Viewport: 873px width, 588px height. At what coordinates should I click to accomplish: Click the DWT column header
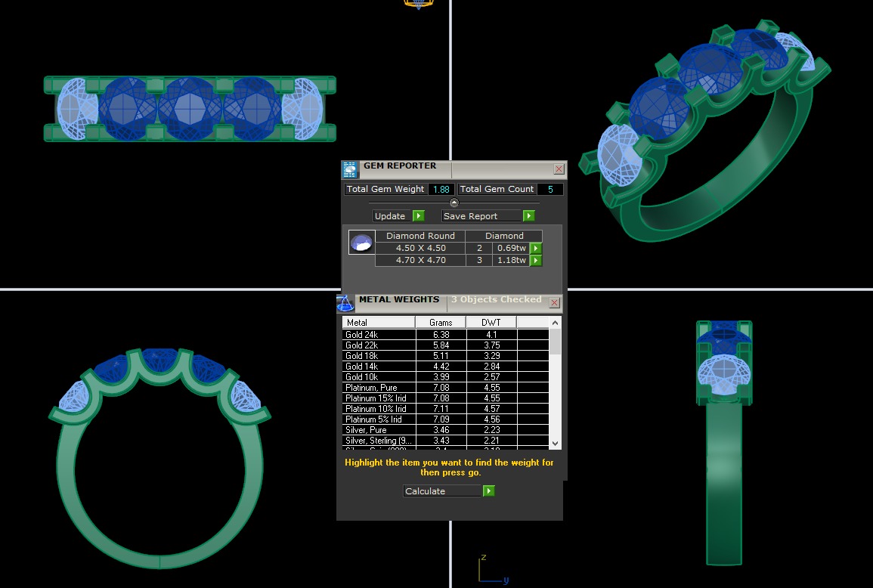tap(491, 323)
